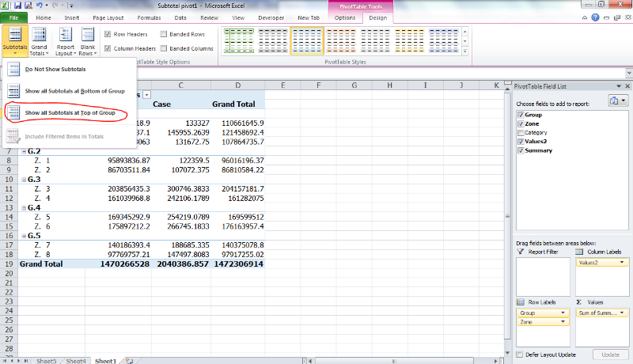Switch to the Sheet4 worksheet tab
Viewport: 633px width, 364px height.
(76, 360)
